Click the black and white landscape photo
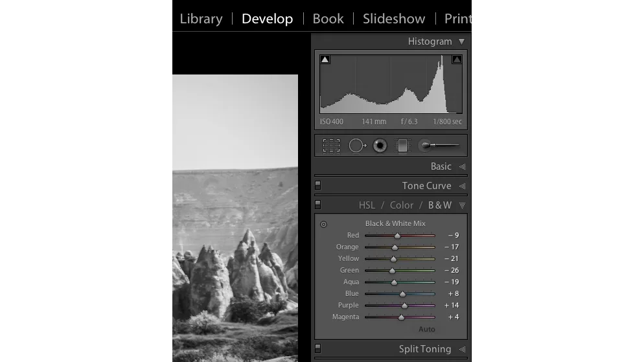This screenshot has width=644, height=362. [x=235, y=218]
